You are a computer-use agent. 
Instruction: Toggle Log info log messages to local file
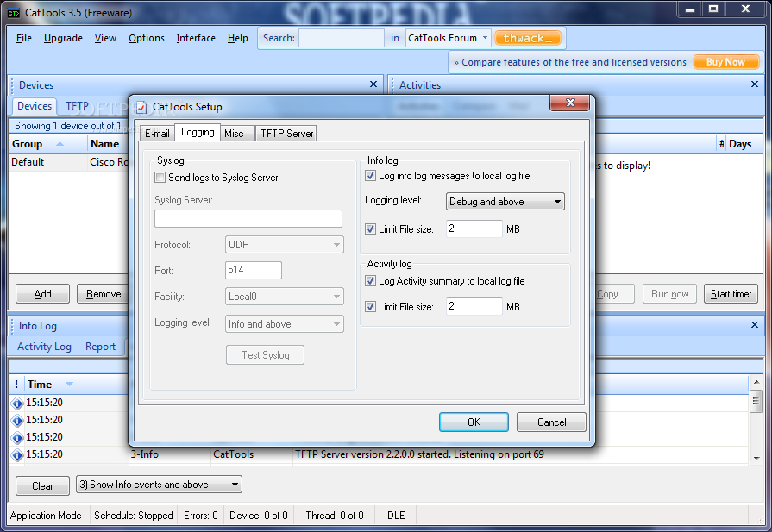(x=370, y=176)
